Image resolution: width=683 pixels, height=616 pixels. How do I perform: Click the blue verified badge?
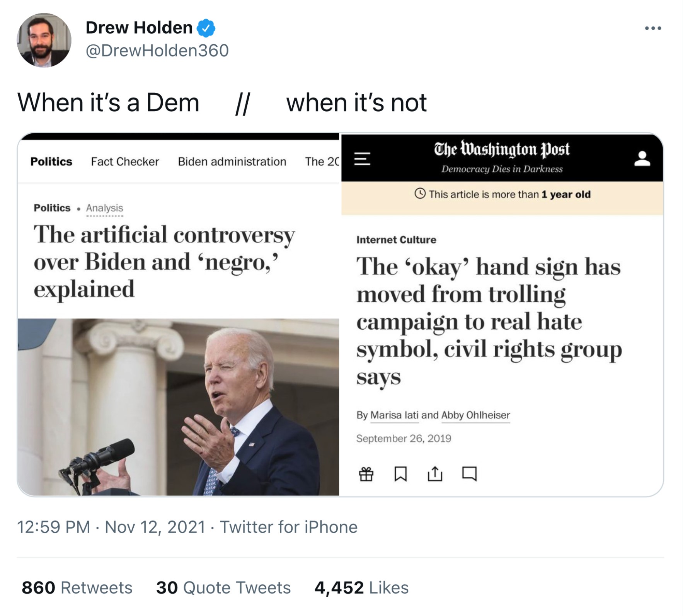click(206, 28)
